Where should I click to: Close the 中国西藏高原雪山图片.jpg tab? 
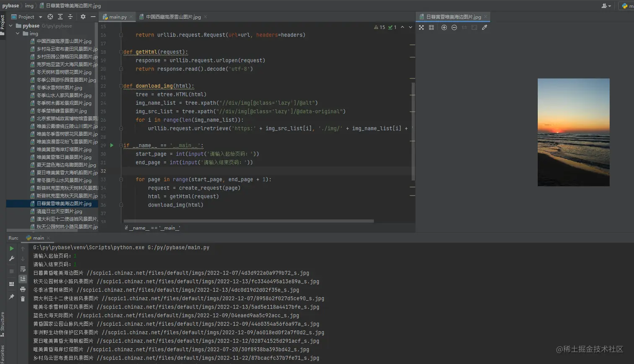(x=205, y=17)
